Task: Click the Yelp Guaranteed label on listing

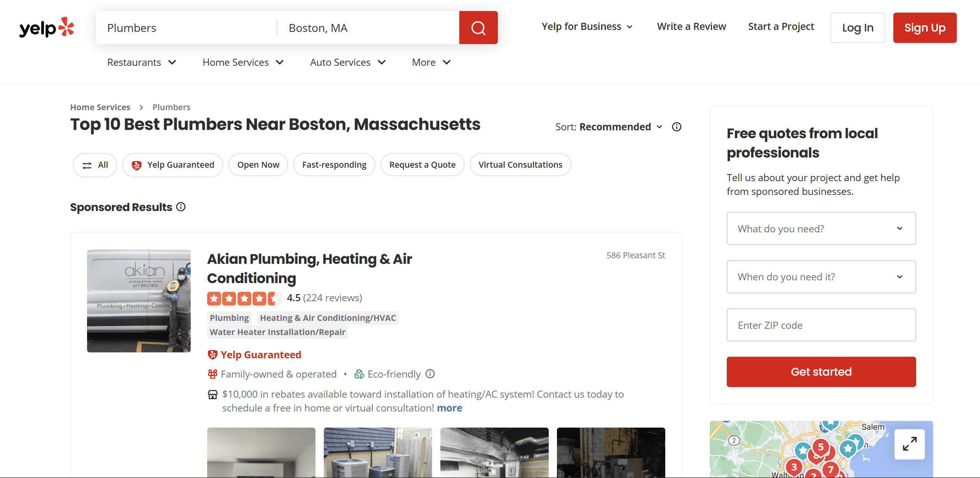Action: point(261,355)
